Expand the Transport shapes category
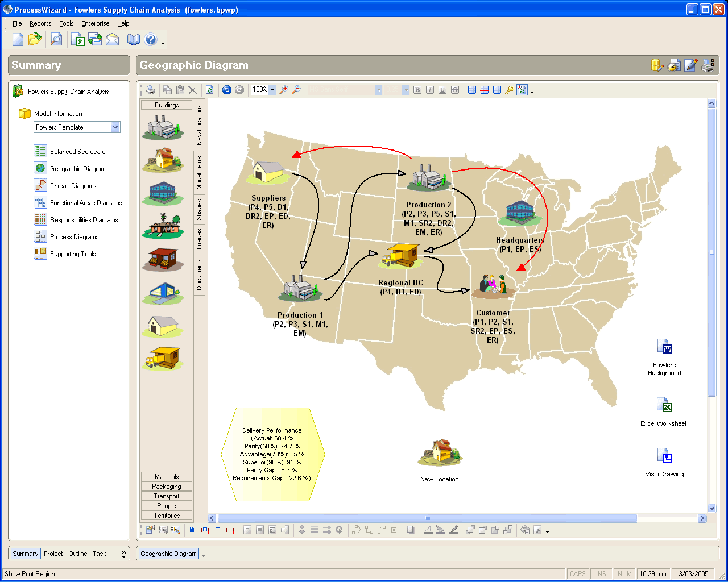This screenshot has width=728, height=582. (167, 496)
